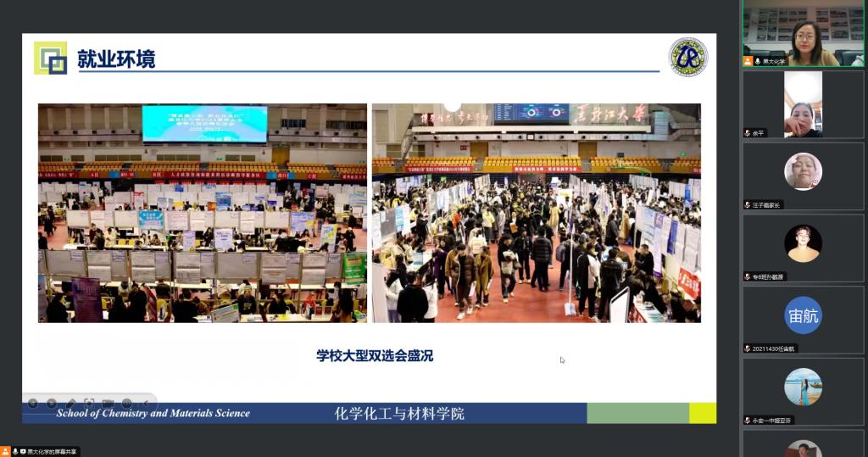Select the active speaker video tile at top
868x457 pixels.
pos(803,33)
